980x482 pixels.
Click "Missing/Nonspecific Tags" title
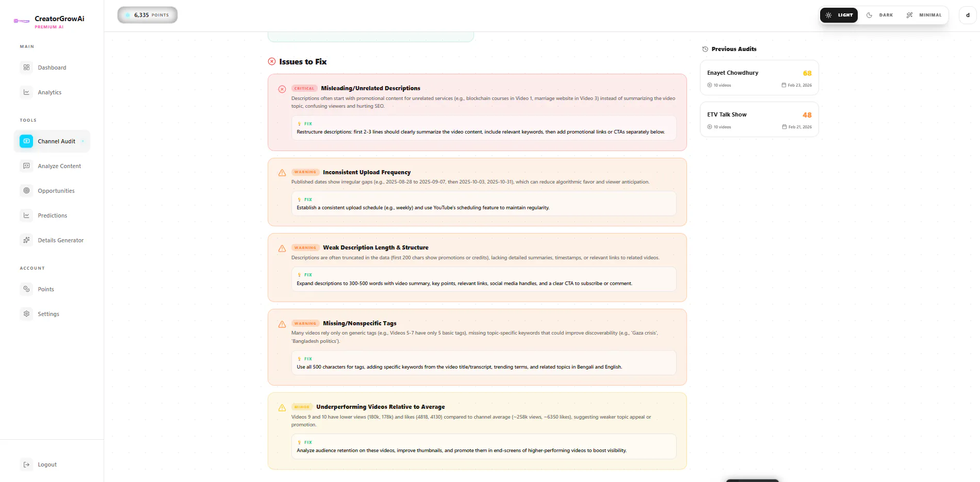tap(360, 323)
